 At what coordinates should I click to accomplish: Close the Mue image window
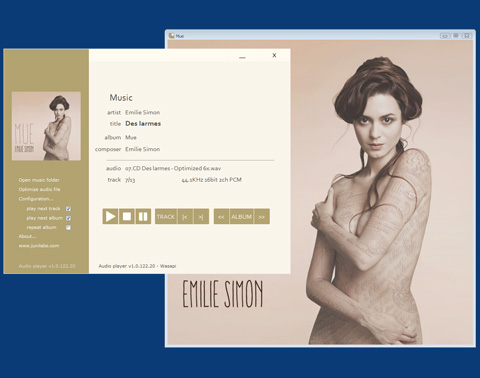tap(467, 36)
